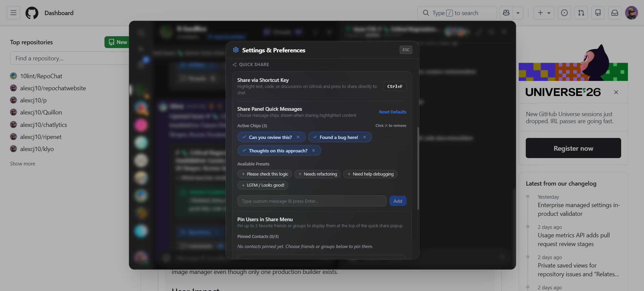Image resolution: width=644 pixels, height=291 pixels.
Task: Open the Issues icon in header
Action: point(564,13)
